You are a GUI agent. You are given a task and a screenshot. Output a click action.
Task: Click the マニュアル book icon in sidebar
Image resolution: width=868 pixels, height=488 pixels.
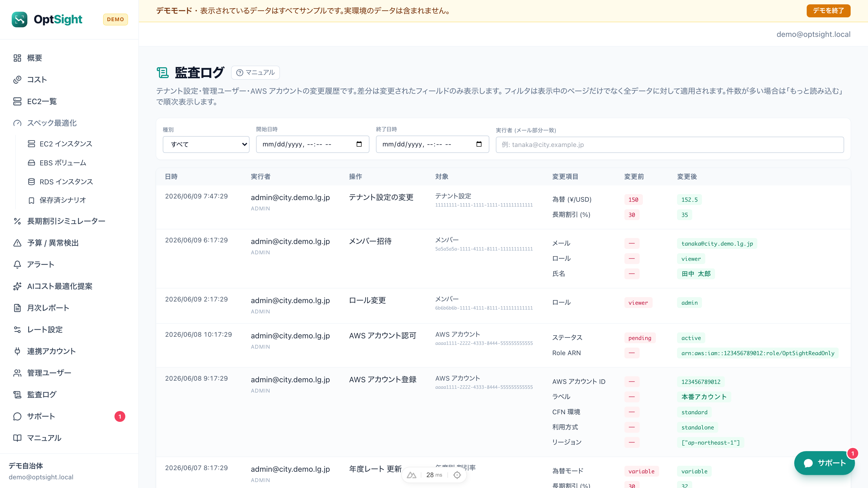[17, 438]
